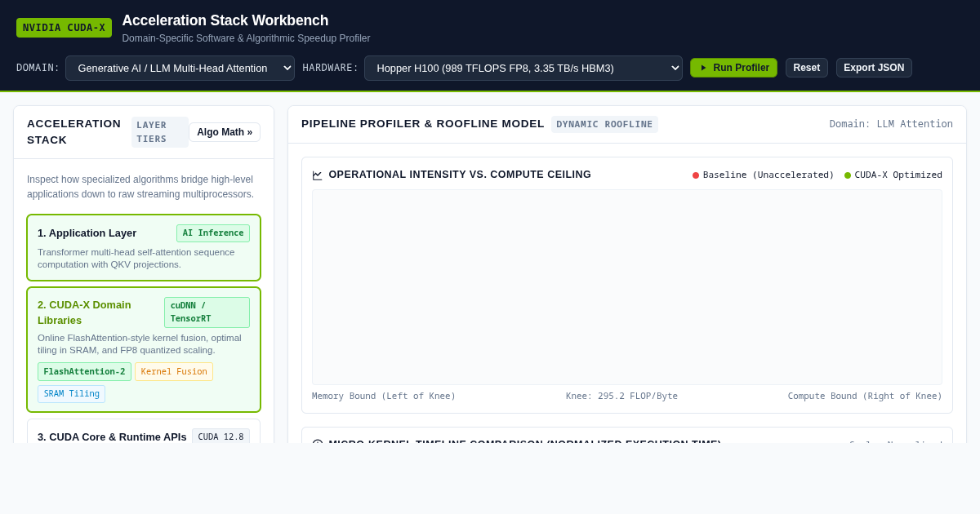The image size is (980, 514).
Task: Click the Acceleration Stack Workbench title
Action: pos(225,20)
